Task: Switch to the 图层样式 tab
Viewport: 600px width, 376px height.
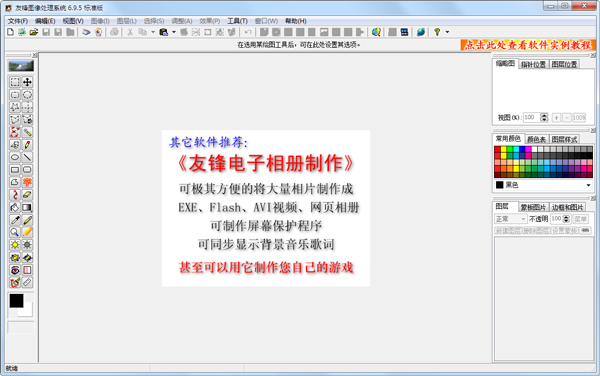Action: click(x=564, y=140)
